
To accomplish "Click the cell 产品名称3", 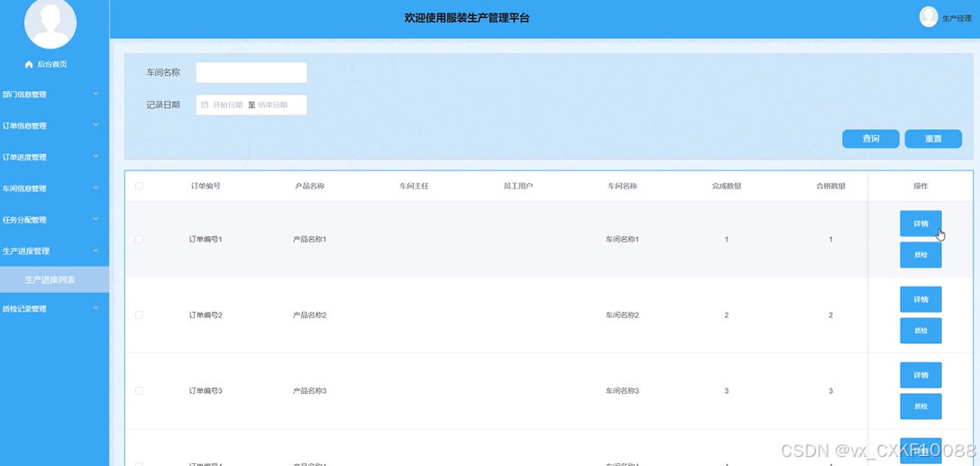I will [309, 390].
